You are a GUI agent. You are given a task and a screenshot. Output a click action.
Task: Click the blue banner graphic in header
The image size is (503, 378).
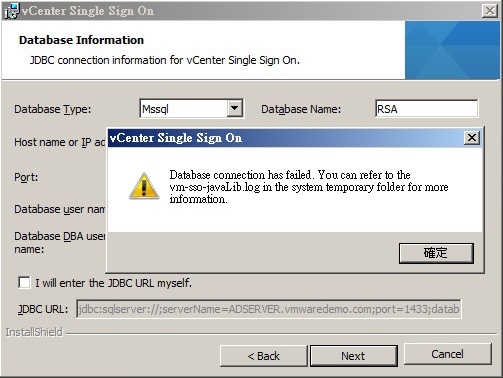452,50
